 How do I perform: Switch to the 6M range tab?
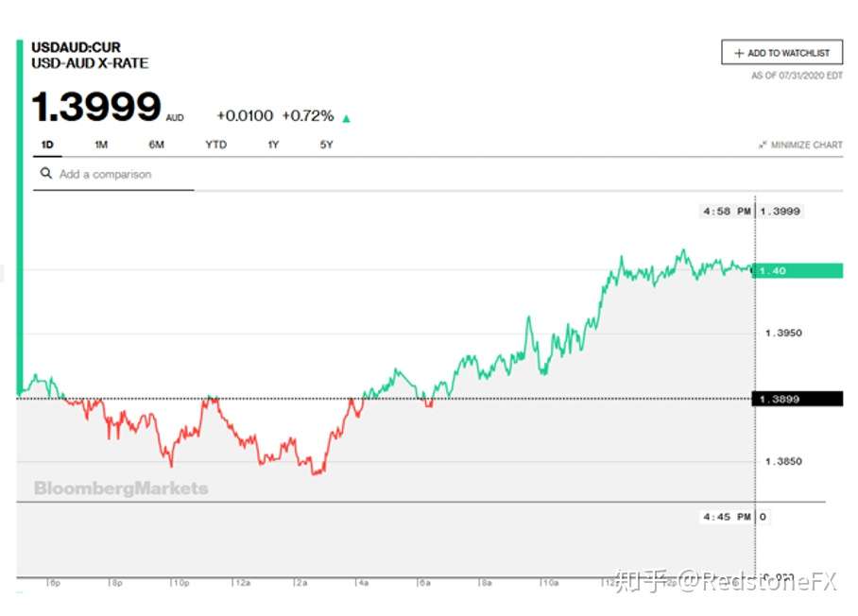[x=157, y=145]
